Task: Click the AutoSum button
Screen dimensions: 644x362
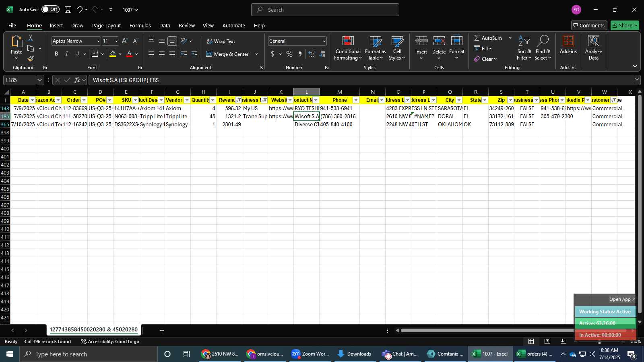Action: [488, 38]
